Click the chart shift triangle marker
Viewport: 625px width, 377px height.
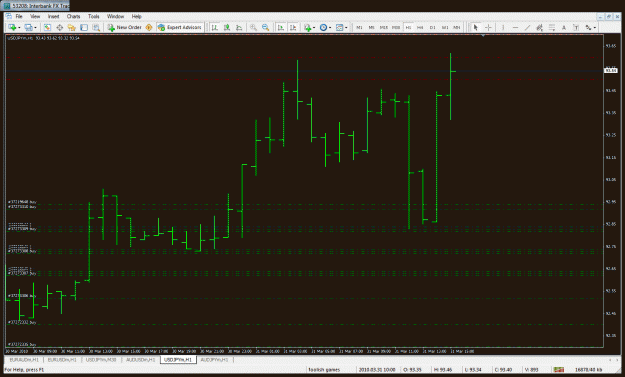pyautogui.click(x=483, y=36)
